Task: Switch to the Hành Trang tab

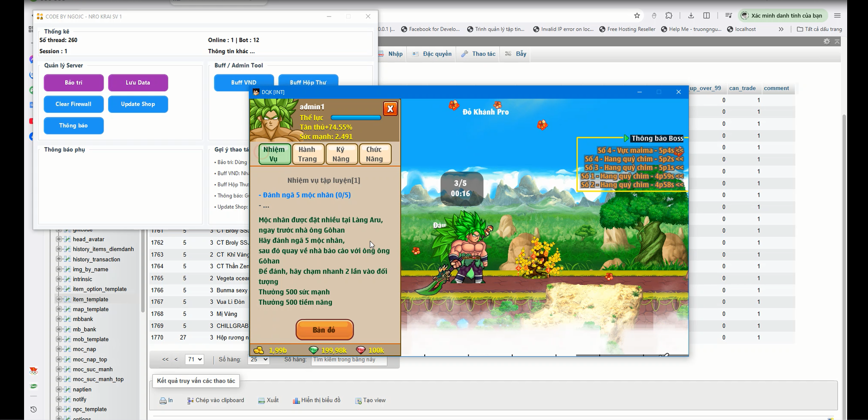Action: click(x=308, y=154)
